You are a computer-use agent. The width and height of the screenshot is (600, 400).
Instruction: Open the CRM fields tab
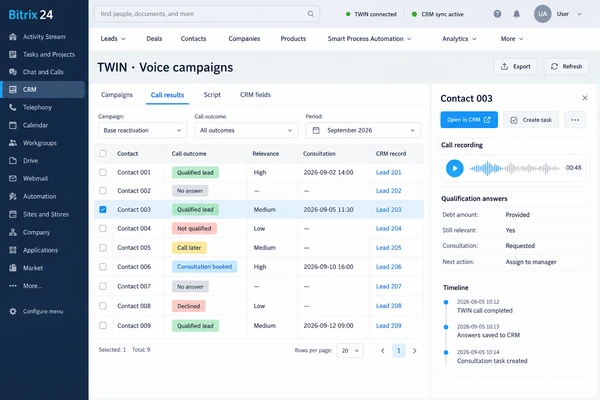pos(255,95)
